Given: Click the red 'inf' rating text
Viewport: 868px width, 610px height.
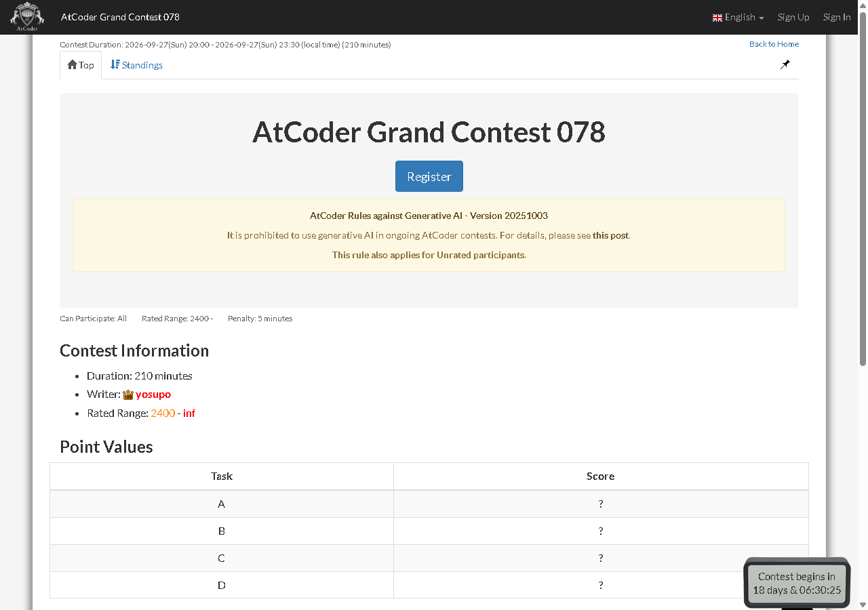Looking at the screenshot, I should click(x=189, y=413).
